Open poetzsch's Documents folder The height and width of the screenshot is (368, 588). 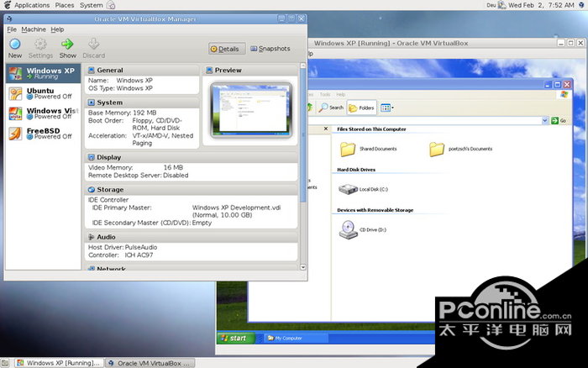click(460, 149)
